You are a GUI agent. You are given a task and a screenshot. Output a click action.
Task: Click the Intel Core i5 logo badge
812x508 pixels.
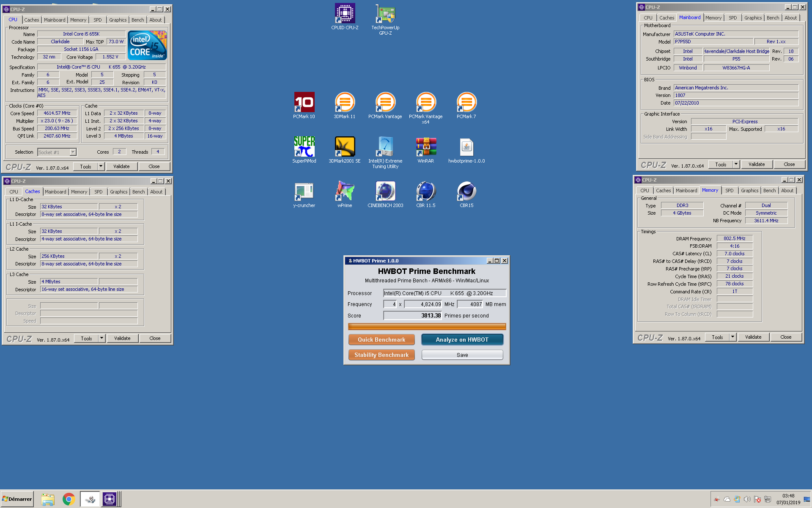pyautogui.click(x=147, y=45)
